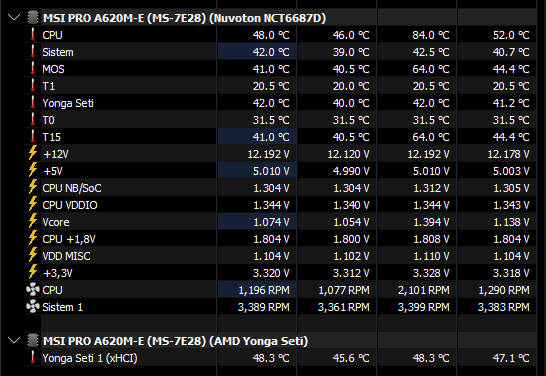Select the T15 temperature sensor label

click(52, 137)
